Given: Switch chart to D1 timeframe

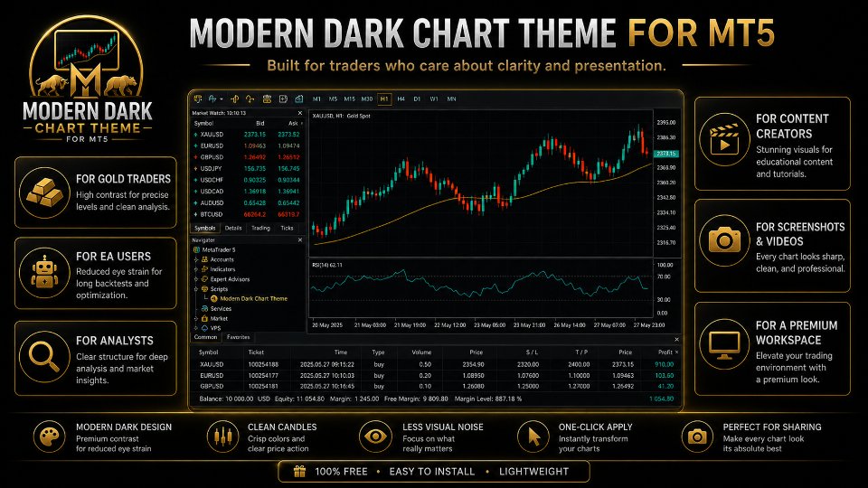Looking at the screenshot, I should click(x=417, y=99).
